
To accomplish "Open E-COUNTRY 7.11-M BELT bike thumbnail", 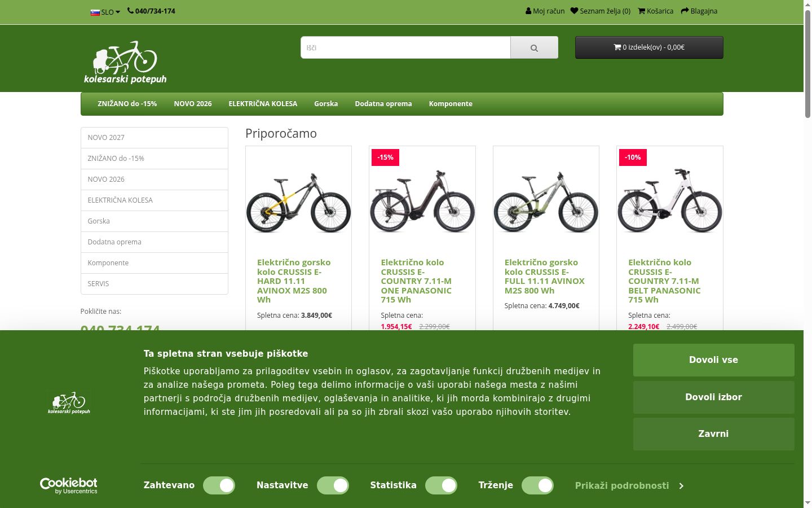I will coord(670,200).
